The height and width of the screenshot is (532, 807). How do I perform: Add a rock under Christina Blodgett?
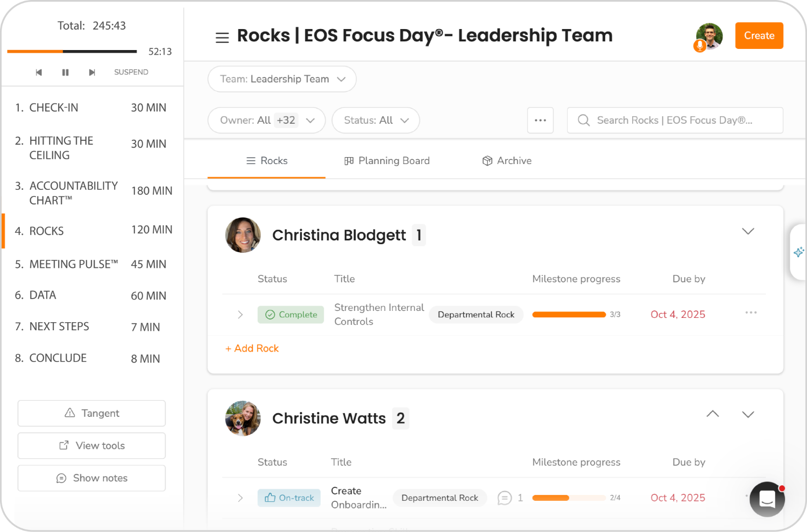pyautogui.click(x=252, y=348)
